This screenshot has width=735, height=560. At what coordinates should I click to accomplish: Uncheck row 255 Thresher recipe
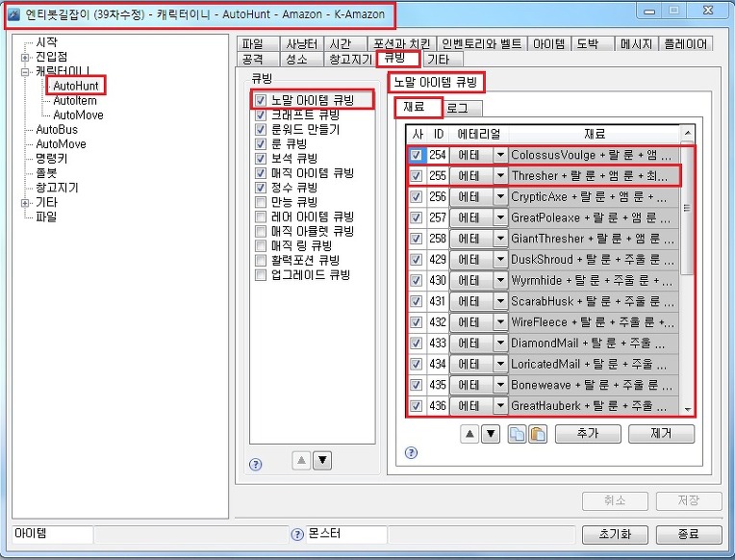(416, 176)
